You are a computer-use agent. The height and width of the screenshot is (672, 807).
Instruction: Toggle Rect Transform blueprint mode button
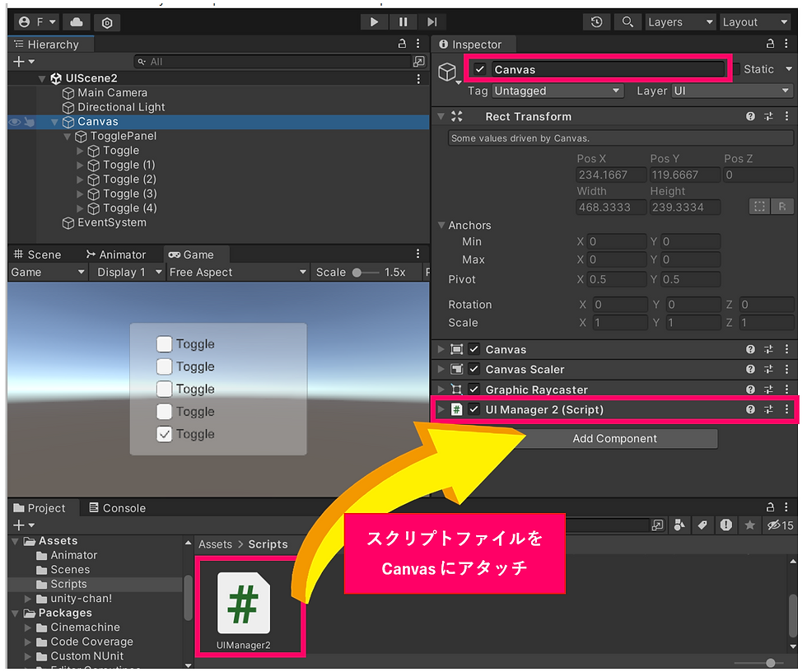[759, 207]
